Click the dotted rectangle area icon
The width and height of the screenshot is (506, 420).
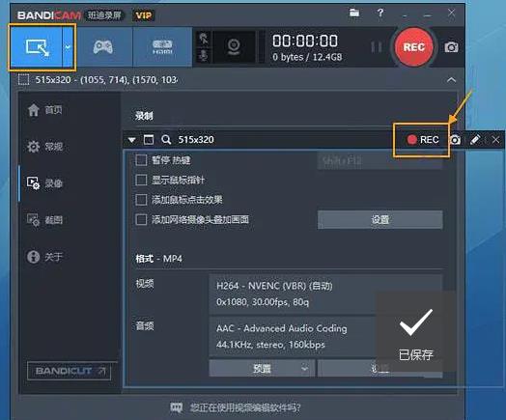coord(23,79)
